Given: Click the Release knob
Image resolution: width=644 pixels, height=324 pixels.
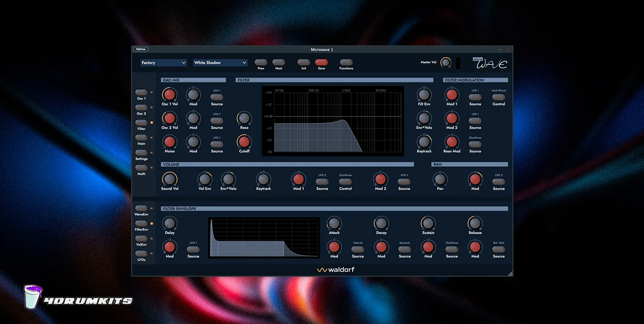Looking at the screenshot, I should 475,223.
